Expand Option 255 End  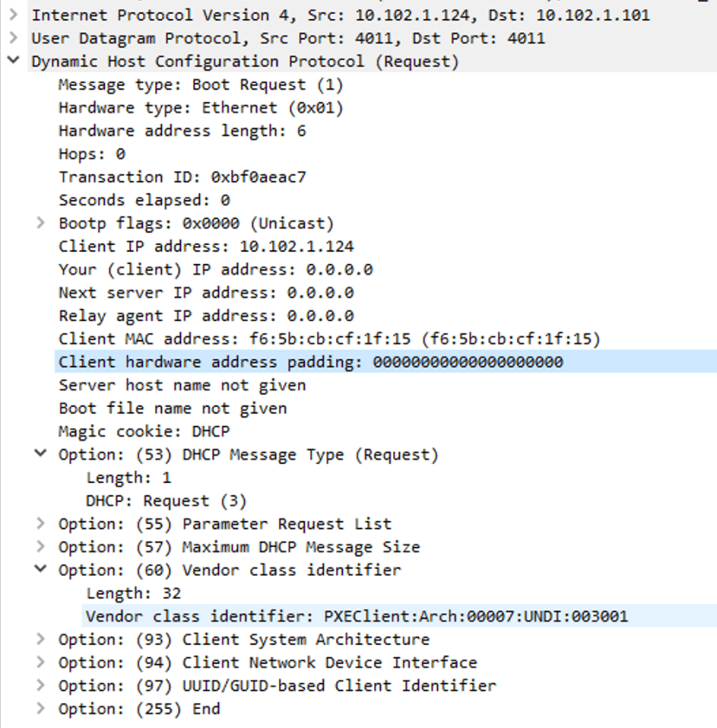pos(40,708)
